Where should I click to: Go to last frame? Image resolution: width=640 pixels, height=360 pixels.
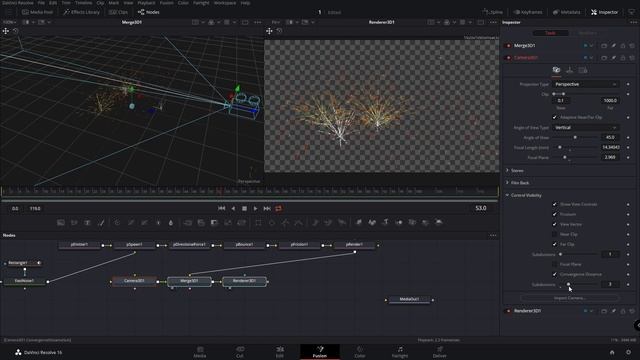coord(267,209)
